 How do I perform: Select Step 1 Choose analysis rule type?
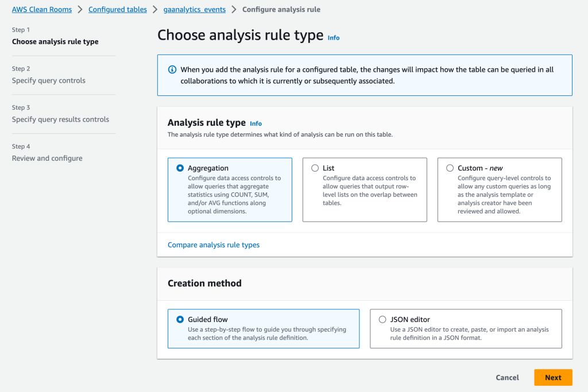pos(55,41)
